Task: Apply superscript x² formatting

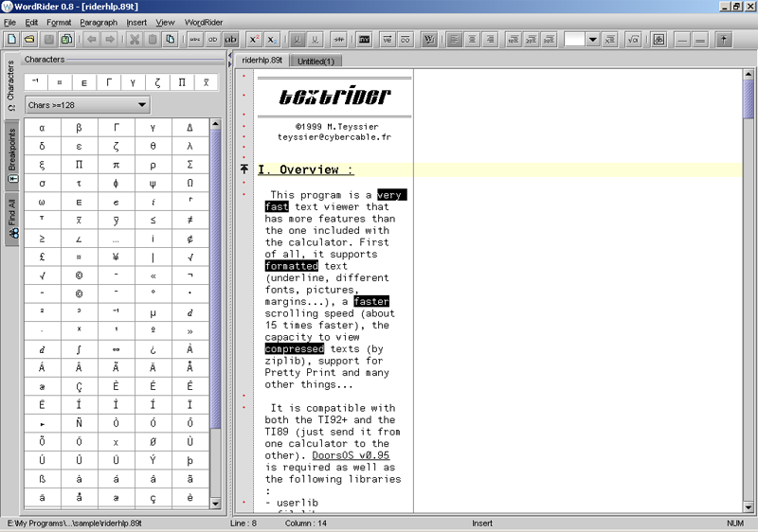Action: 254,40
